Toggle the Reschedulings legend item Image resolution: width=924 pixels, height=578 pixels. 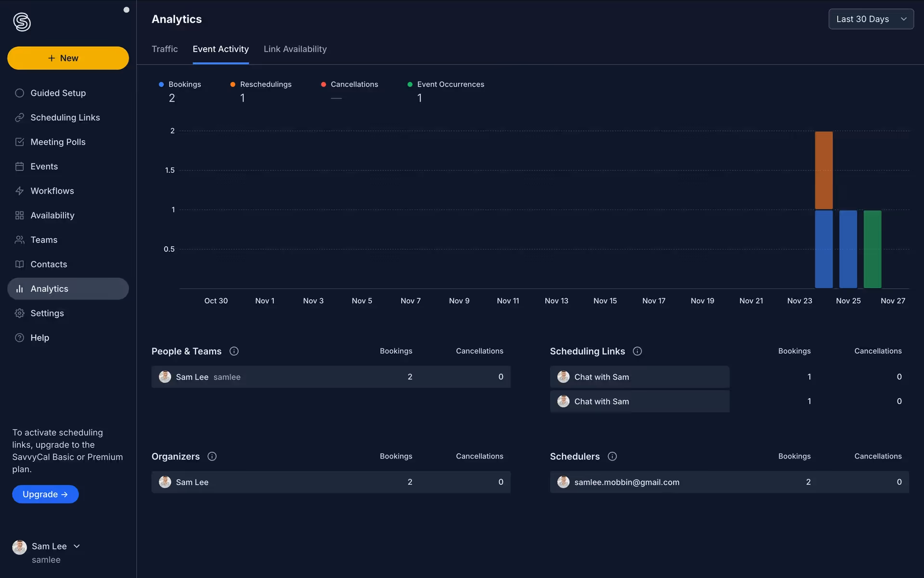[261, 84]
